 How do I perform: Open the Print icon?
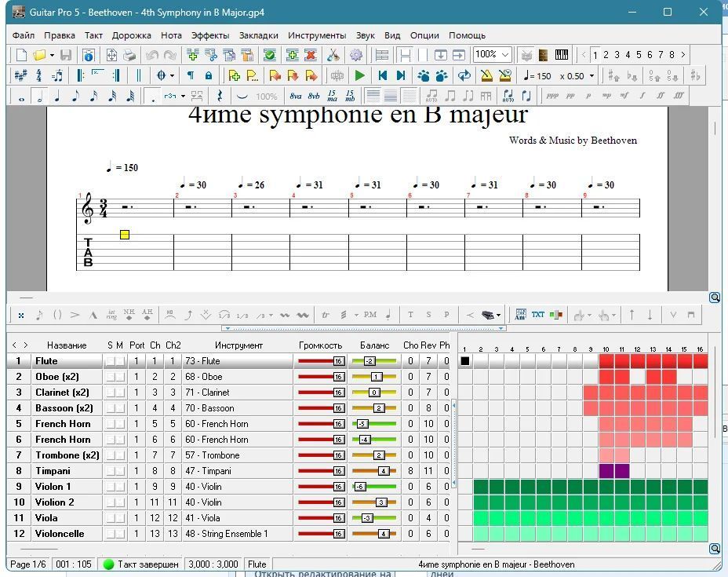coord(129,55)
